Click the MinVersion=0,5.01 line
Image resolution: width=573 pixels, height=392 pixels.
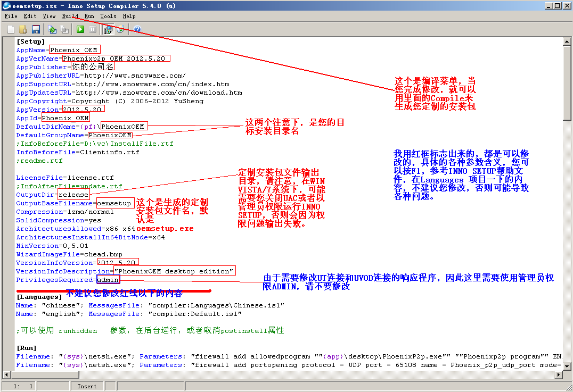coord(52,246)
